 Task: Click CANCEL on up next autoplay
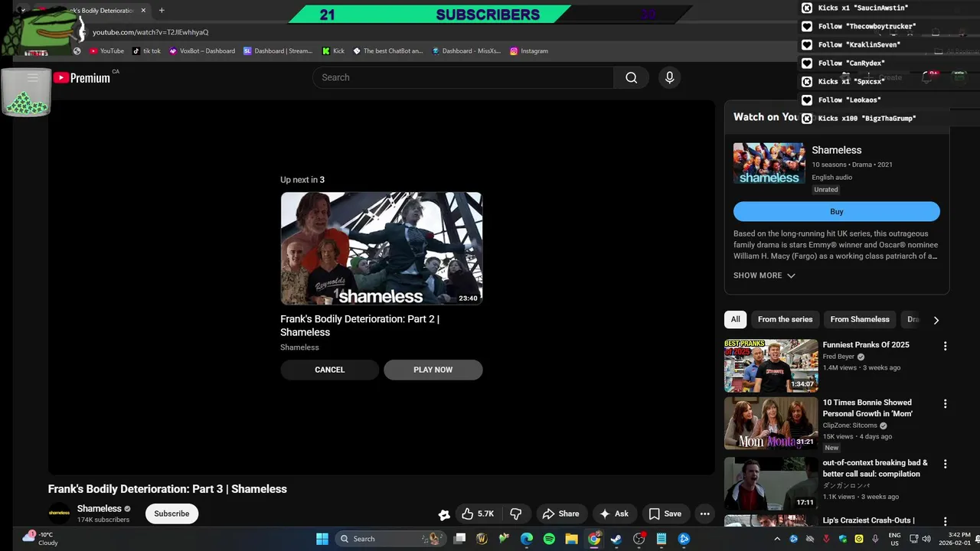pos(329,370)
